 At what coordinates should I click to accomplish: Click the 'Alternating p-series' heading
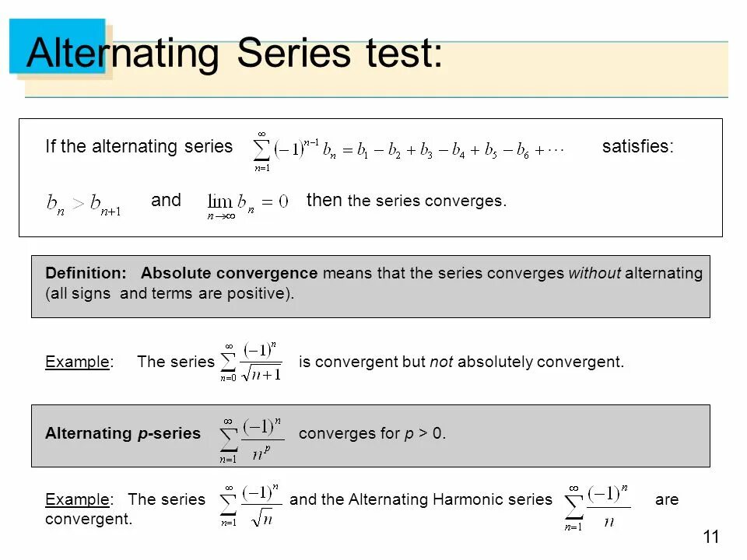click(x=123, y=433)
